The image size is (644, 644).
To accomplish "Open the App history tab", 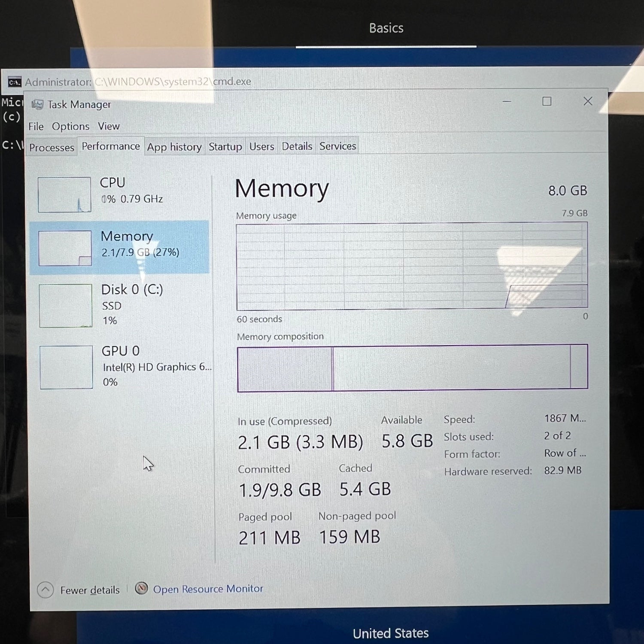I will click(174, 147).
